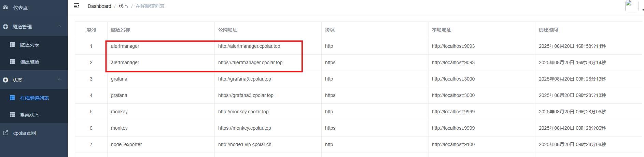Image resolution: width=644 pixels, height=157 pixels.
Task: Open the user avatar dropdown arrow
Action: pos(642,10)
